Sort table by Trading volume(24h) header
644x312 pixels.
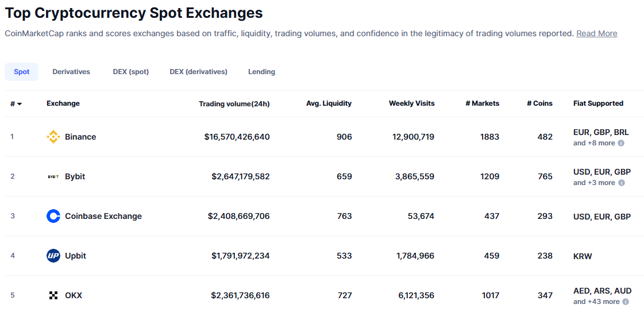pyautogui.click(x=234, y=104)
